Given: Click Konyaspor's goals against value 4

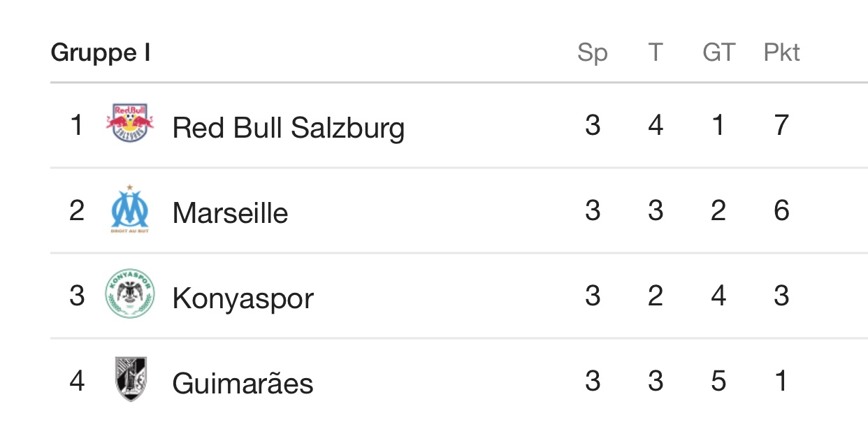Looking at the screenshot, I should tap(718, 296).
